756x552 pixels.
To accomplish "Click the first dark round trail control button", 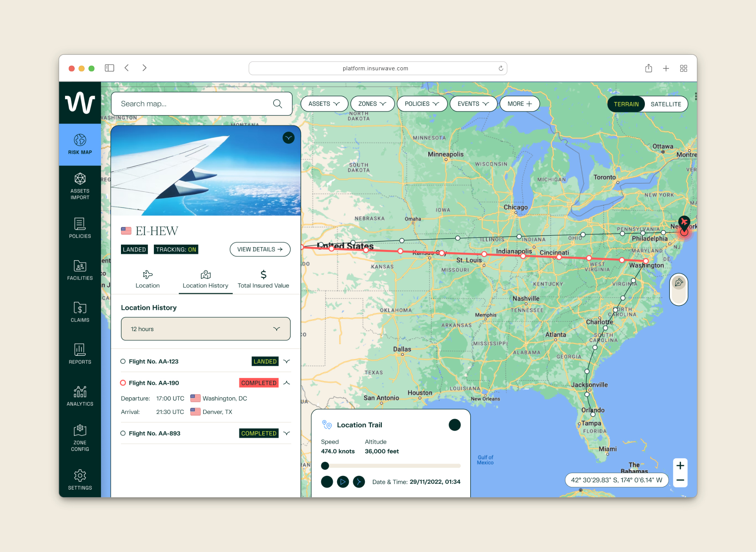I will click(x=327, y=482).
